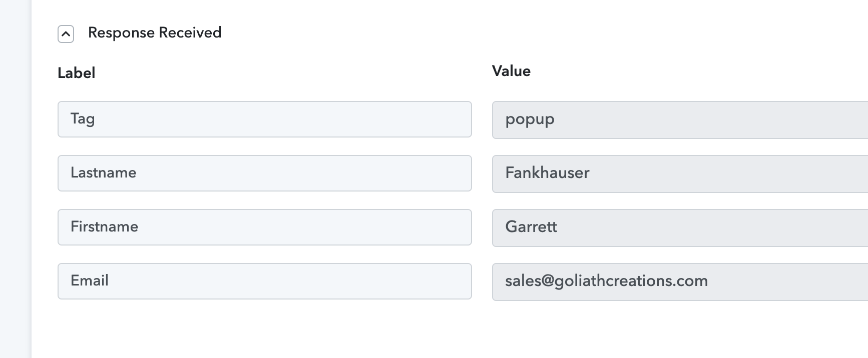Click the sales@goliathcreations.com value field
The image size is (868, 358).
point(680,282)
